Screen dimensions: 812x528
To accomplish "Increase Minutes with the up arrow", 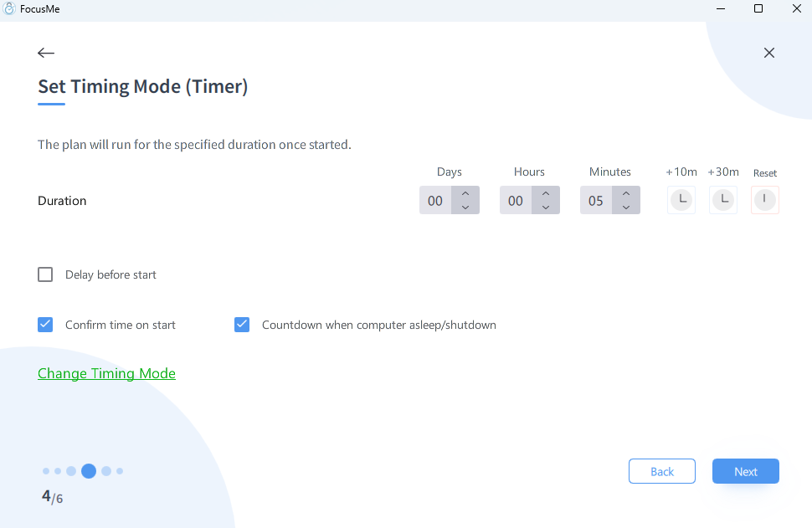I will coord(626,193).
